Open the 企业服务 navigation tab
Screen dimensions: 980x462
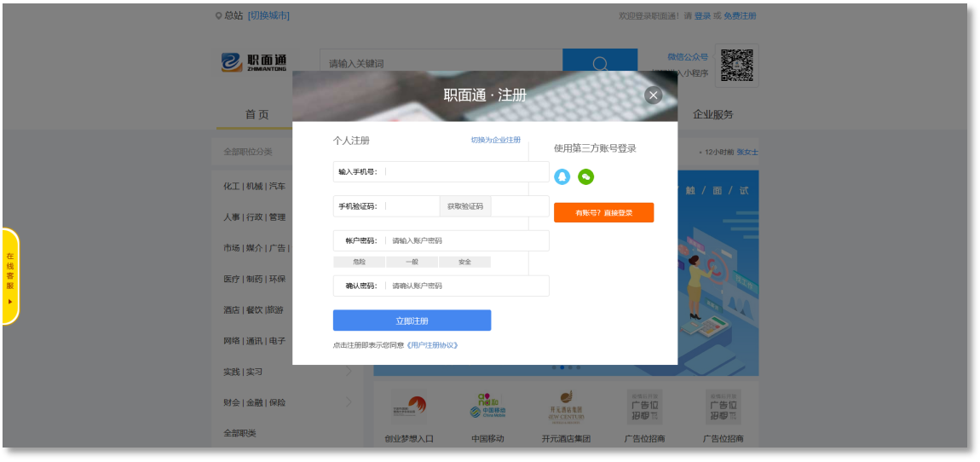click(712, 114)
